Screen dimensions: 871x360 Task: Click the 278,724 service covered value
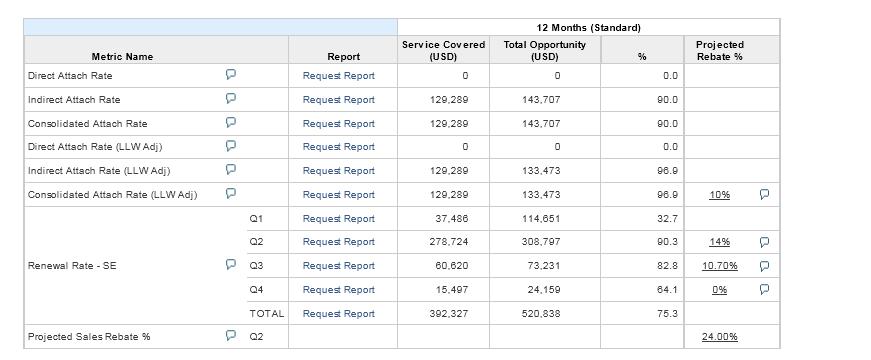click(x=449, y=242)
